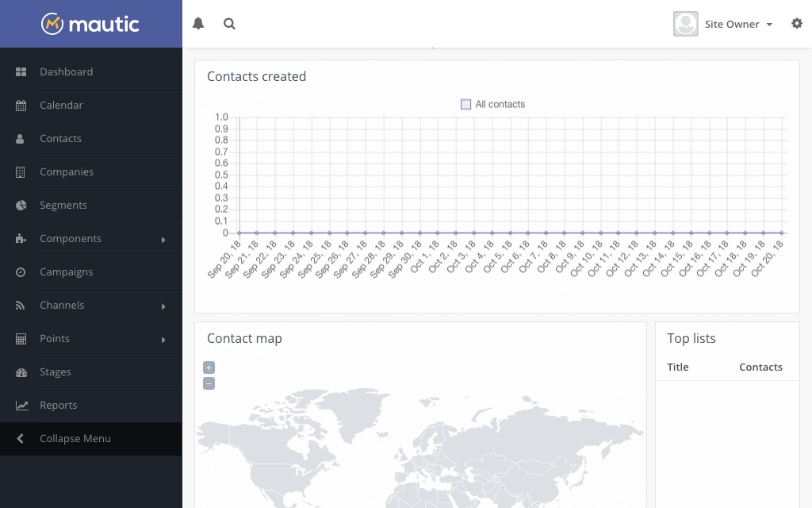Expand the Points submenu arrow
The height and width of the screenshot is (508, 812).
pyautogui.click(x=163, y=339)
